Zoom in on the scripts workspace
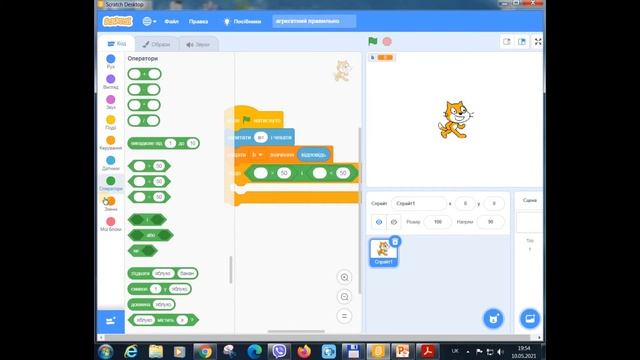Viewport: 640px width, 360px height. [x=344, y=278]
